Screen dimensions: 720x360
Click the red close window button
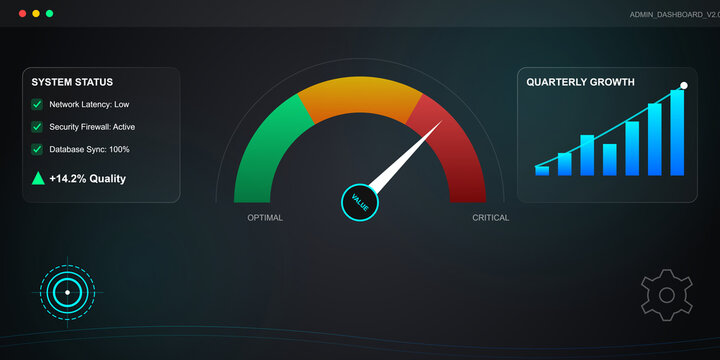(22, 13)
